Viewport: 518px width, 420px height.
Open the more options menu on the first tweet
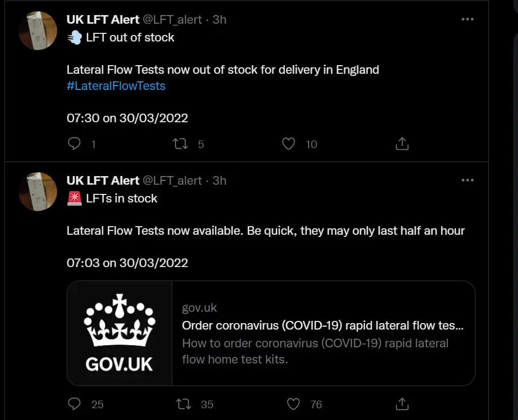click(x=468, y=19)
